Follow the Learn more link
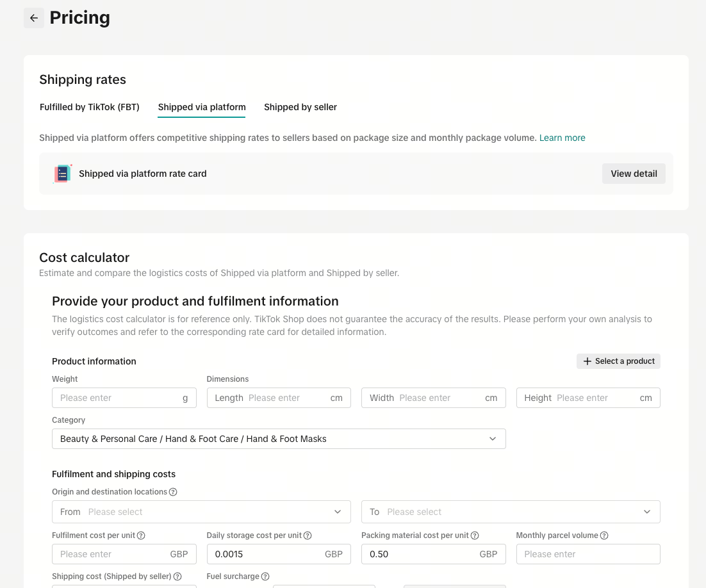This screenshot has height=588, width=706. [x=562, y=138]
